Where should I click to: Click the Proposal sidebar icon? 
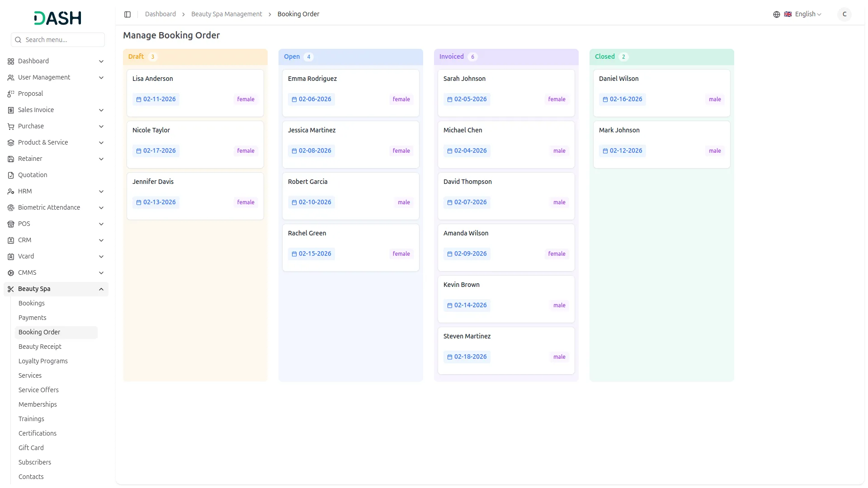(11, 94)
